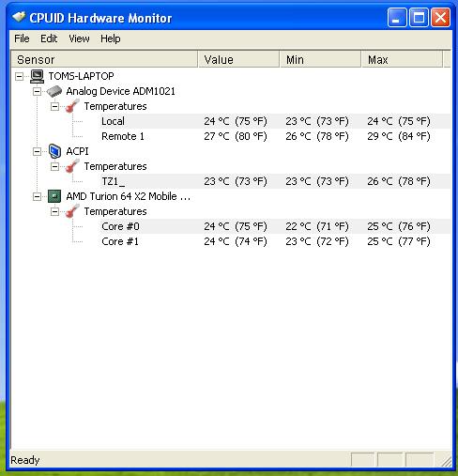Open the File menu

[x=22, y=38]
